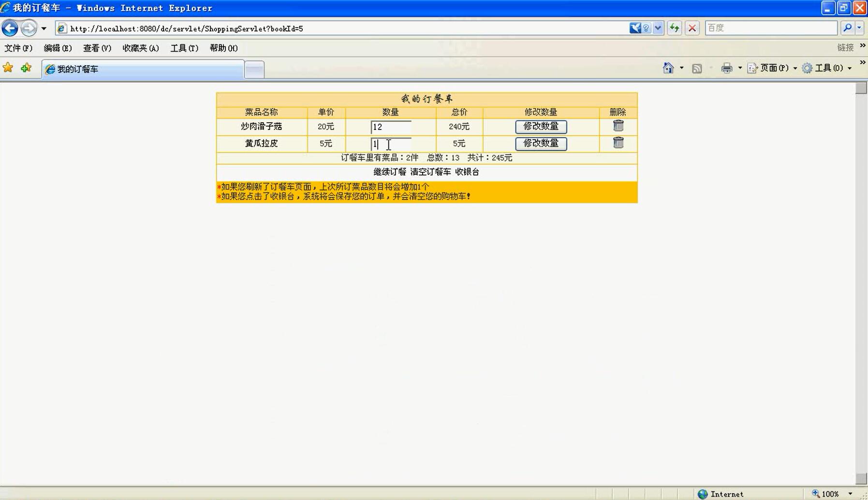Viewport: 868px width, 500px height.
Task: Expand the address bar history dropdown
Action: point(658,28)
